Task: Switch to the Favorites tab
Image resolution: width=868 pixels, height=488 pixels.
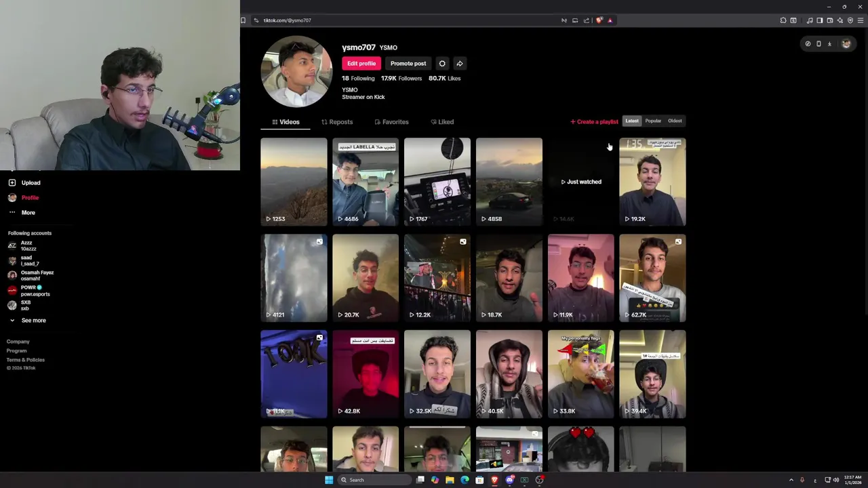Action: (x=391, y=122)
